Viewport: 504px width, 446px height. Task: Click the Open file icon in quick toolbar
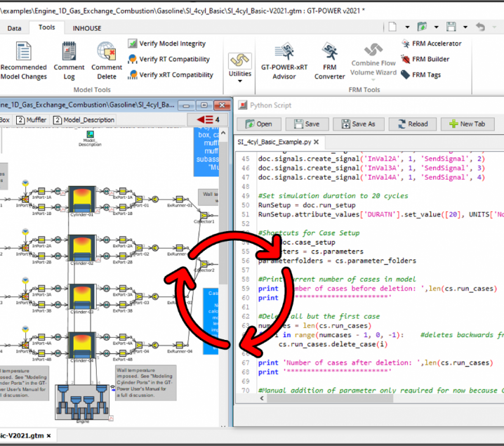[x=422, y=27]
